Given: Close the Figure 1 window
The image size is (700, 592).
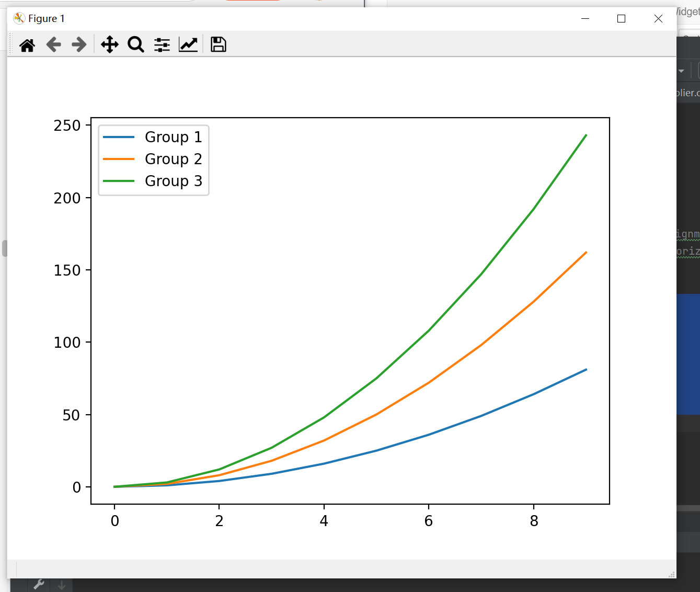Looking at the screenshot, I should (x=658, y=19).
